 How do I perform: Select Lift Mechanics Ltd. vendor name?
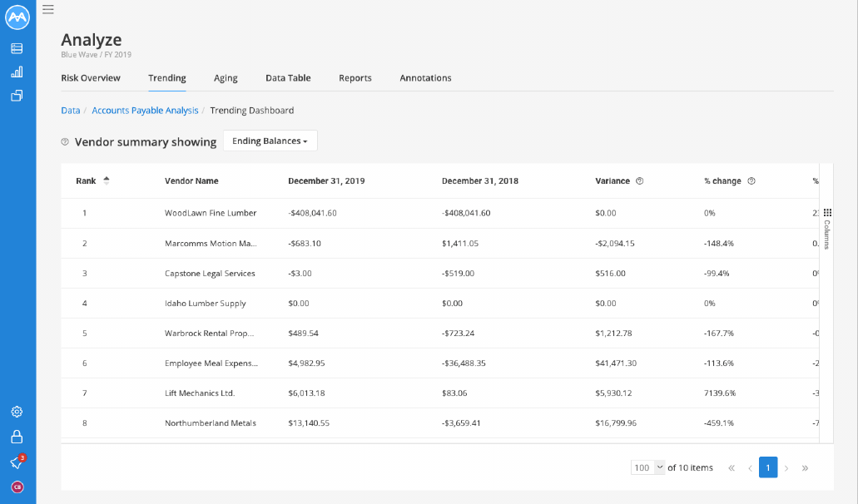coord(200,393)
